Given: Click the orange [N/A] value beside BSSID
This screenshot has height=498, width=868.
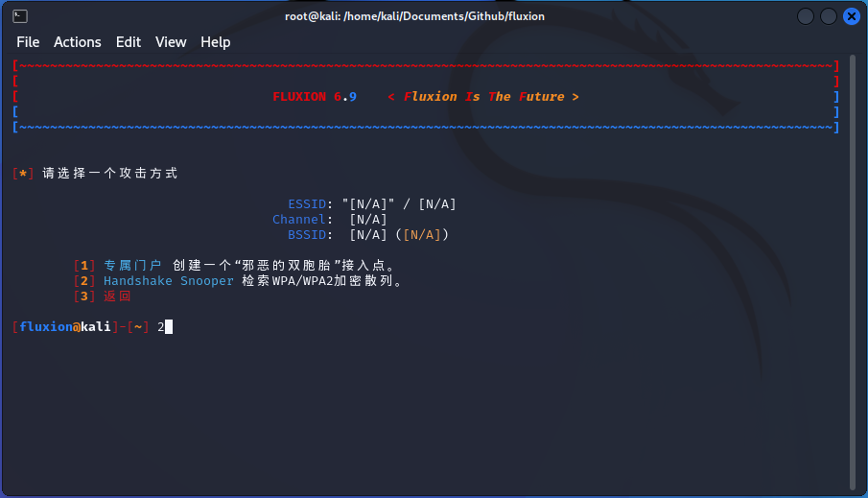Looking at the screenshot, I should (422, 235).
